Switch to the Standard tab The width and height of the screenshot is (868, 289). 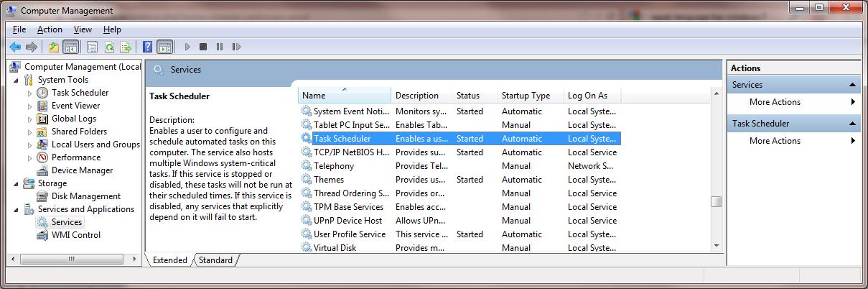coord(215,260)
